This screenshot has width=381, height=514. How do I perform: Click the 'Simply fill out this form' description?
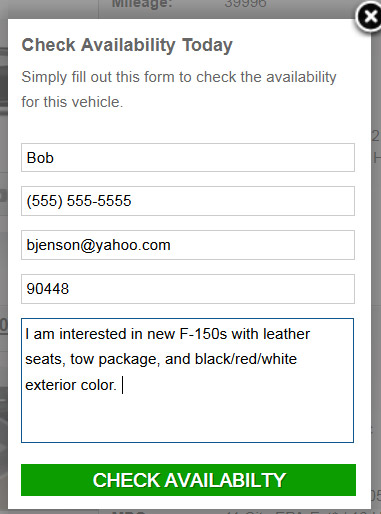(179, 89)
